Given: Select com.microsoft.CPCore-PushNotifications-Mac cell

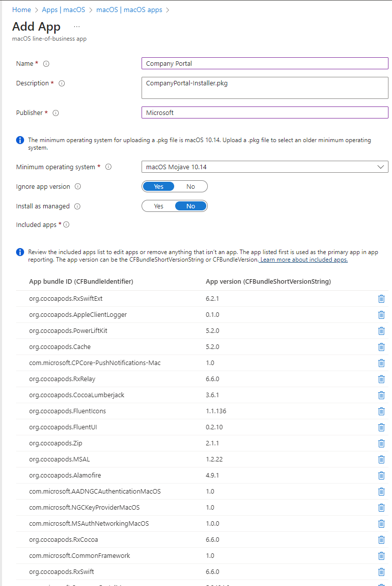Looking at the screenshot, I should (95, 363).
